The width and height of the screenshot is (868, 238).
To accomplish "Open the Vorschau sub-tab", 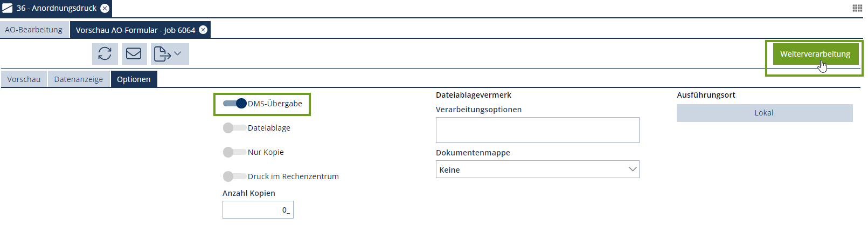I will (x=24, y=79).
